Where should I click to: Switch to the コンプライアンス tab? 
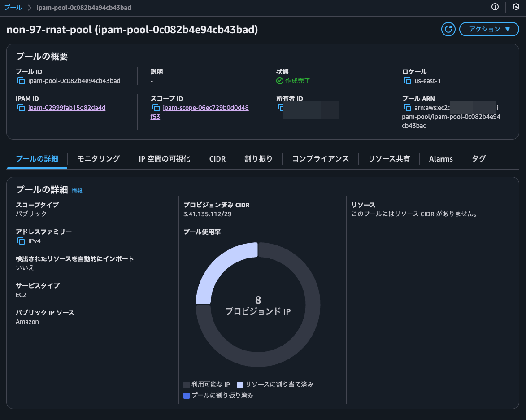(320, 158)
